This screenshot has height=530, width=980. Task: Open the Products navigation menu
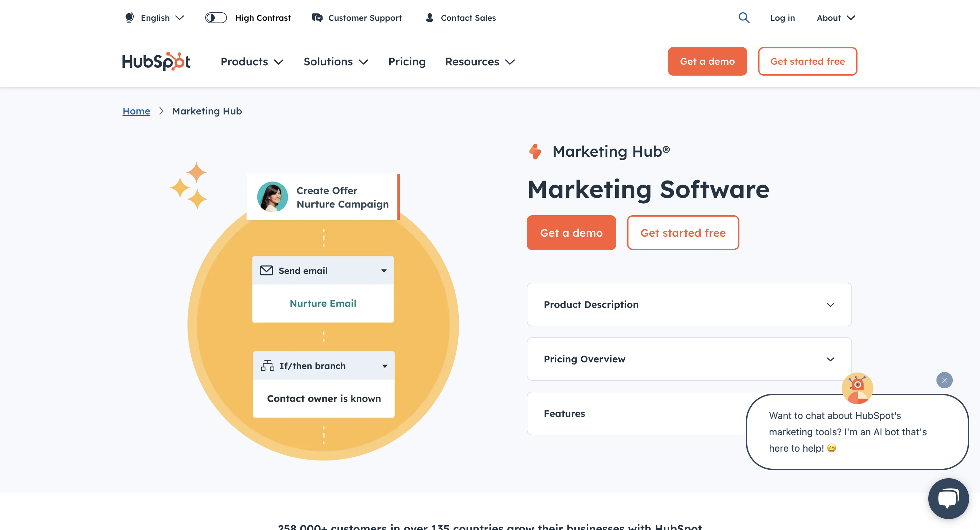tap(252, 62)
